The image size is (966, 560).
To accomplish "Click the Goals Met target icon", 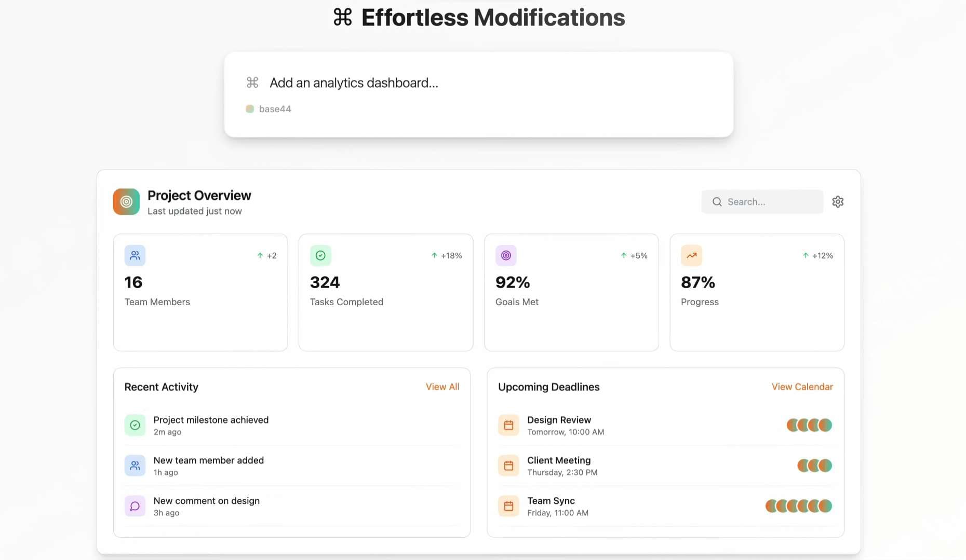I will click(506, 255).
